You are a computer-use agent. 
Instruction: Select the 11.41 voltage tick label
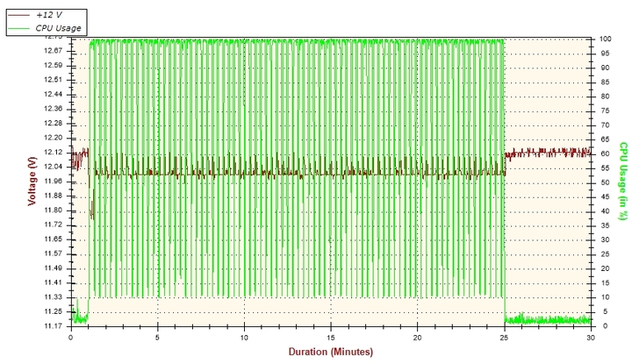pyautogui.click(x=53, y=282)
